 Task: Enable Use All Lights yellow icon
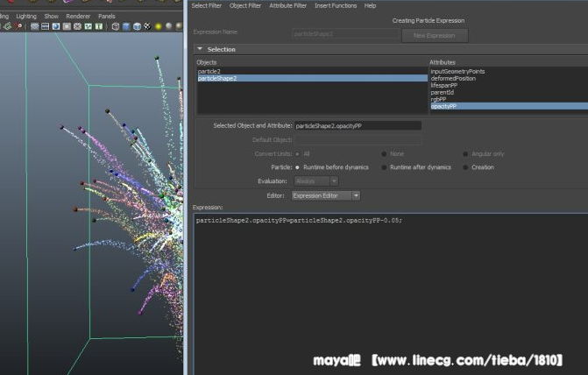[x=159, y=26]
